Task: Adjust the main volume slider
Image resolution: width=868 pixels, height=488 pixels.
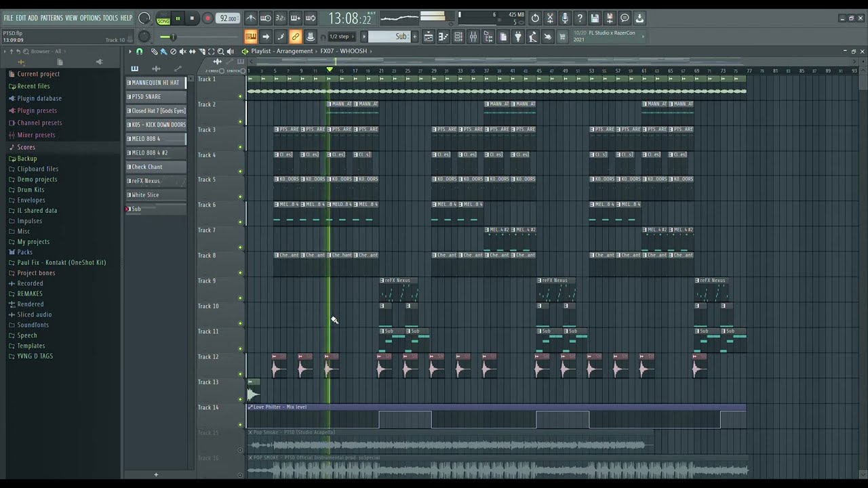Action: tap(174, 37)
